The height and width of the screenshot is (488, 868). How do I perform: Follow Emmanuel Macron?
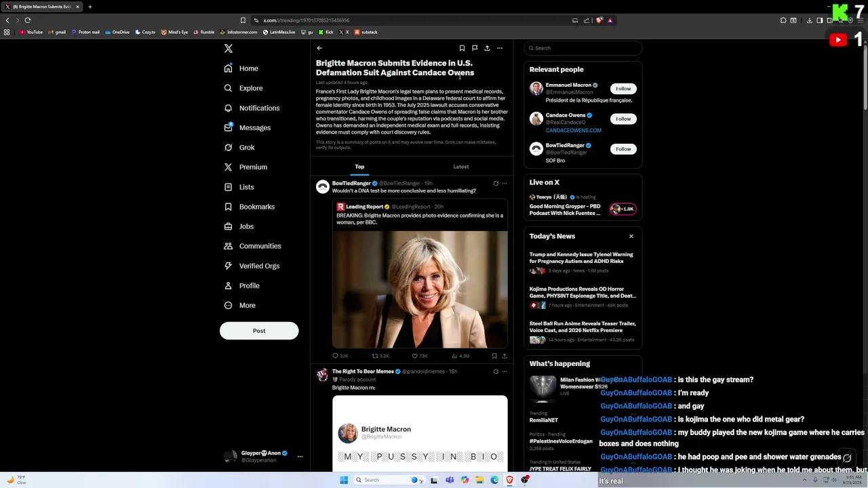click(623, 89)
